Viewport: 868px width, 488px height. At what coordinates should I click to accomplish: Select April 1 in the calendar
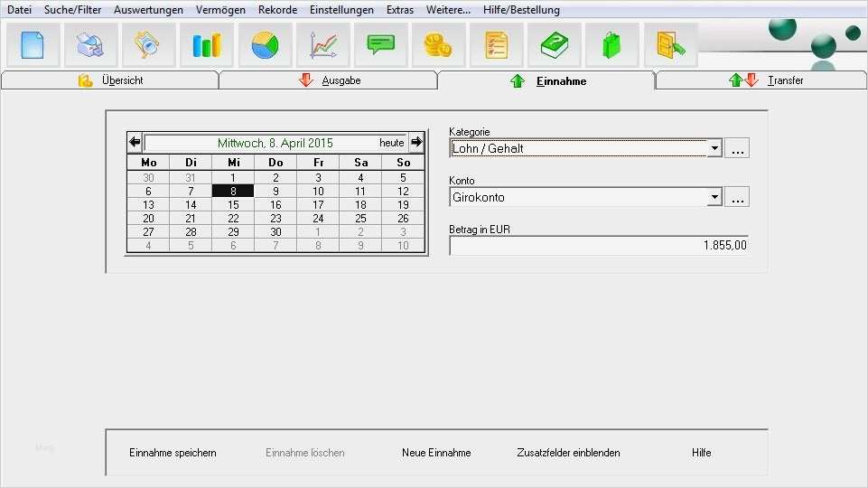click(x=233, y=178)
